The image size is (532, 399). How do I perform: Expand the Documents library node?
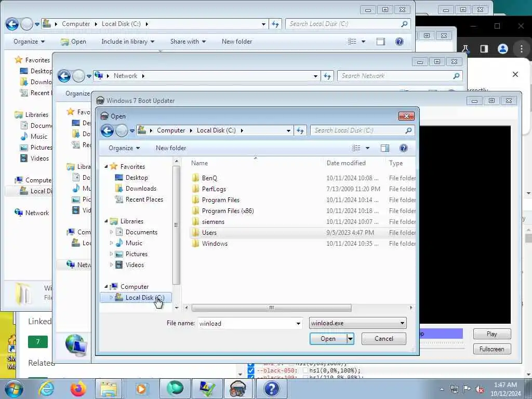111,232
